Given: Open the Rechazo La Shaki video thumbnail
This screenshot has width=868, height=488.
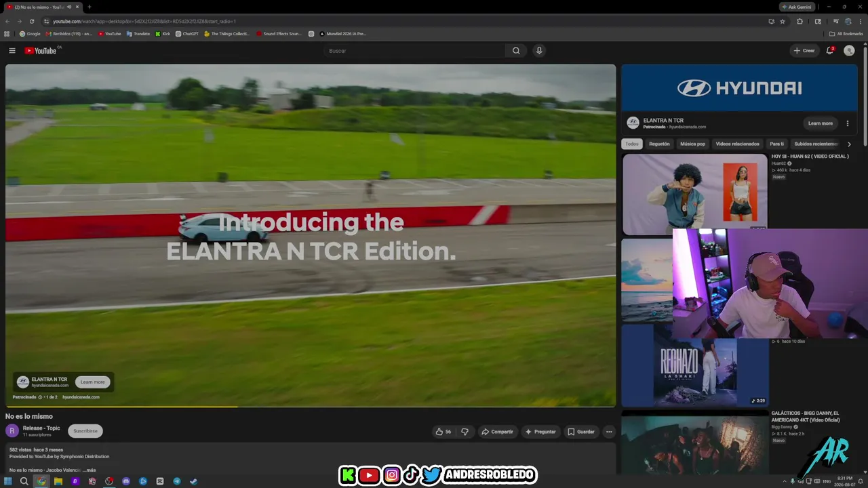Looking at the screenshot, I should pos(695,366).
